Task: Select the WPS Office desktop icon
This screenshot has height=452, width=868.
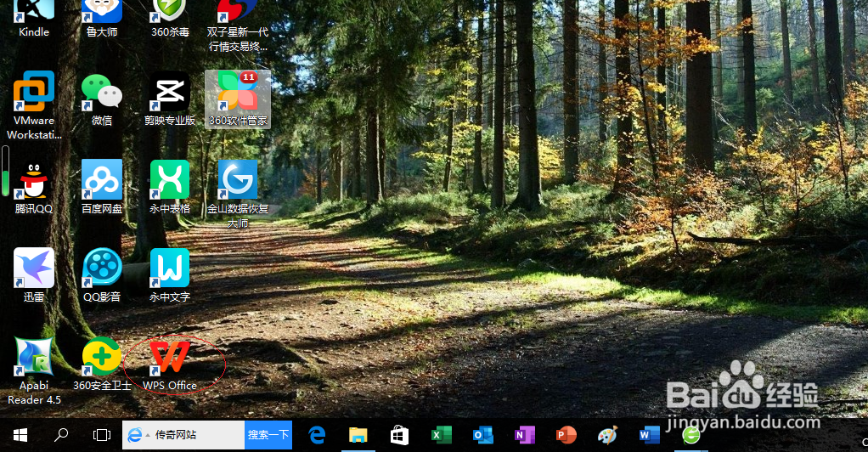Action: [170, 364]
